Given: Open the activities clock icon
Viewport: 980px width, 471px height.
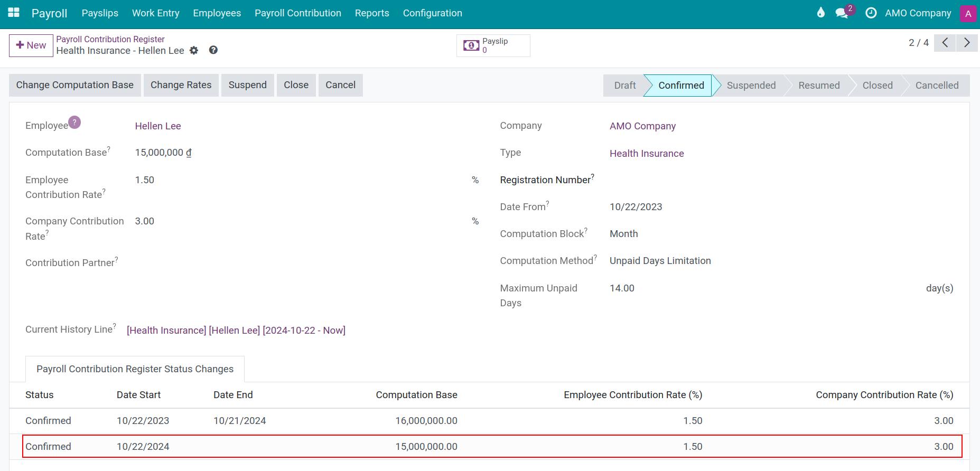Looking at the screenshot, I should [871, 13].
